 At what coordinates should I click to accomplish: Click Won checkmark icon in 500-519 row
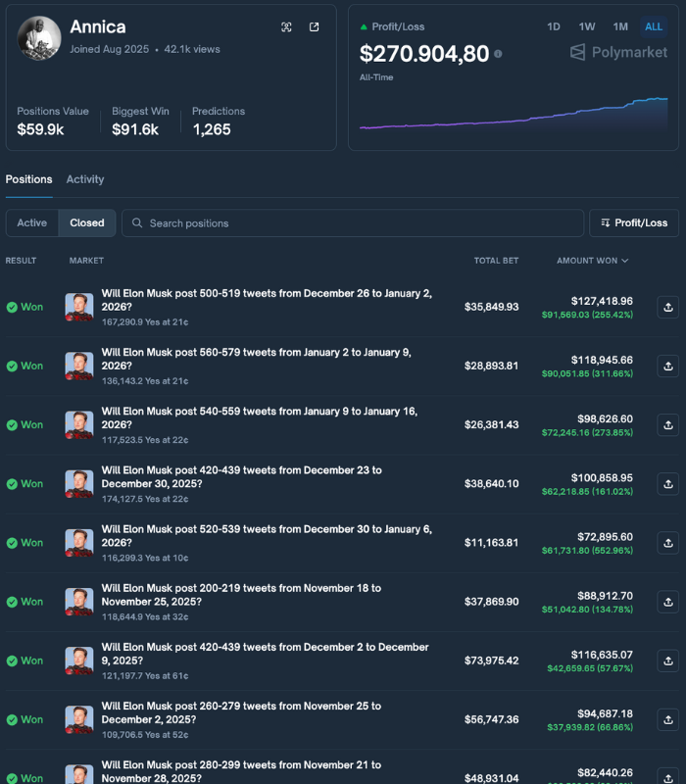(12, 308)
